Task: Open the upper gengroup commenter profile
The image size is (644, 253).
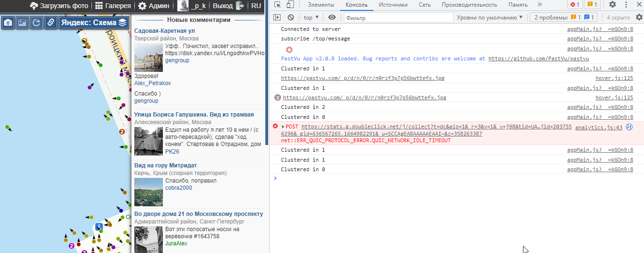Action: (177, 60)
